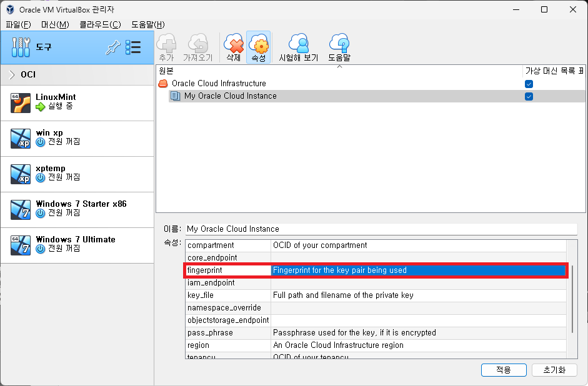Click the name field My Oracle Cloud Instance
Screen dimensions: 588x386
381,229
